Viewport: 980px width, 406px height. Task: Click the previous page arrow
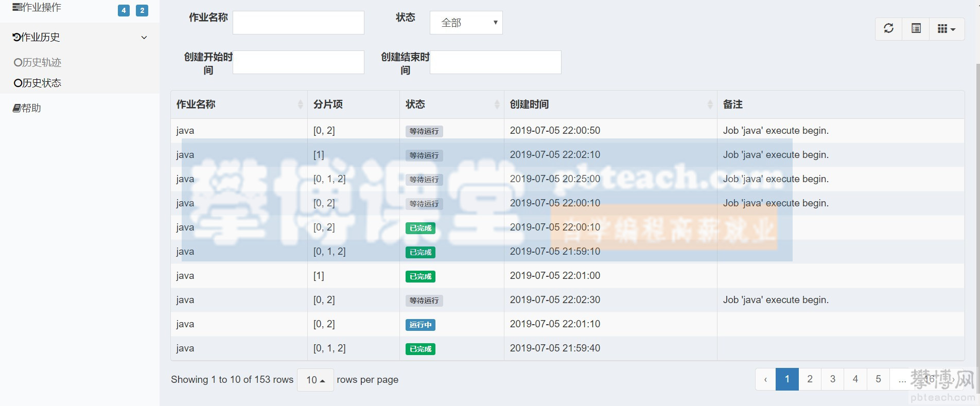[765, 379]
